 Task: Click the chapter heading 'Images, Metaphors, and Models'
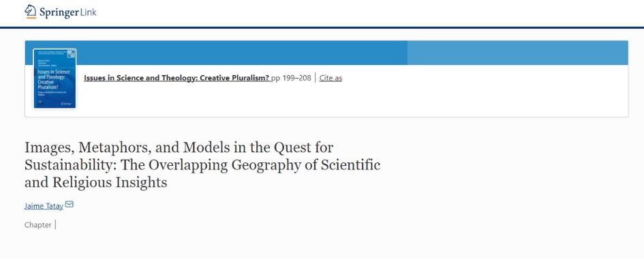[179, 147]
